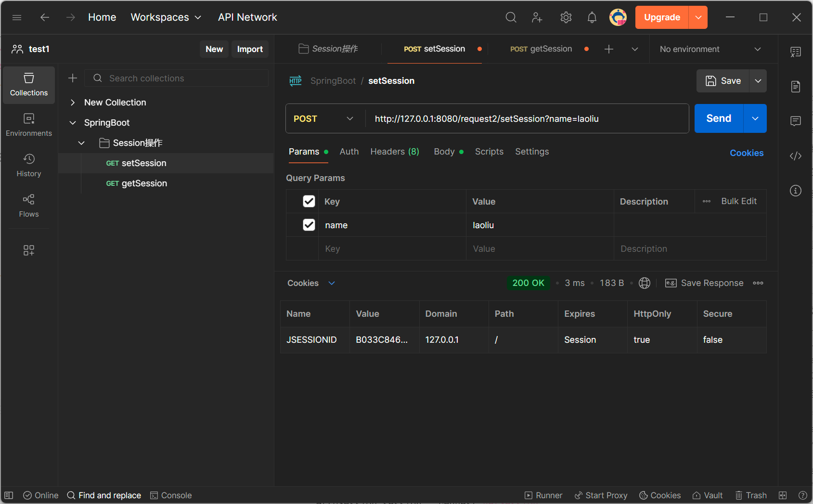The height and width of the screenshot is (504, 813).
Task: Open the Settings request tab
Action: [x=532, y=152]
